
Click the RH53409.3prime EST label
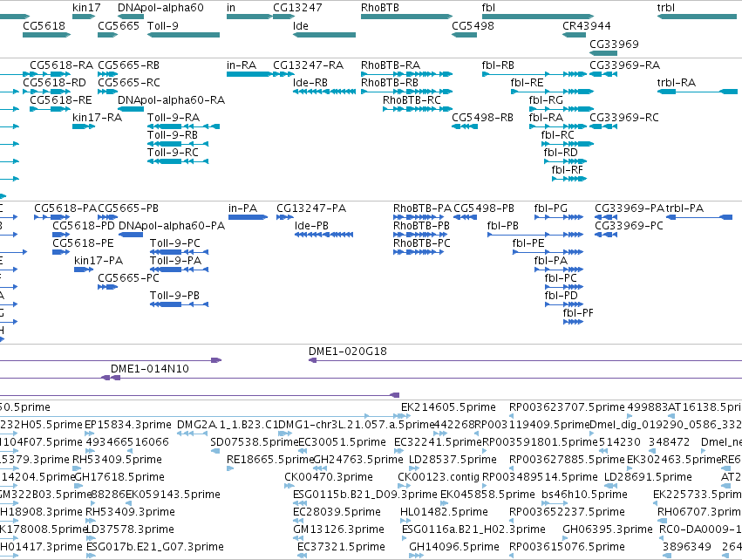pyautogui.click(x=130, y=512)
